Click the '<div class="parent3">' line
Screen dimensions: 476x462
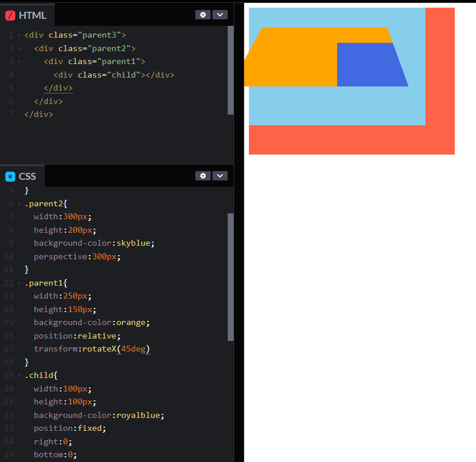(75, 35)
